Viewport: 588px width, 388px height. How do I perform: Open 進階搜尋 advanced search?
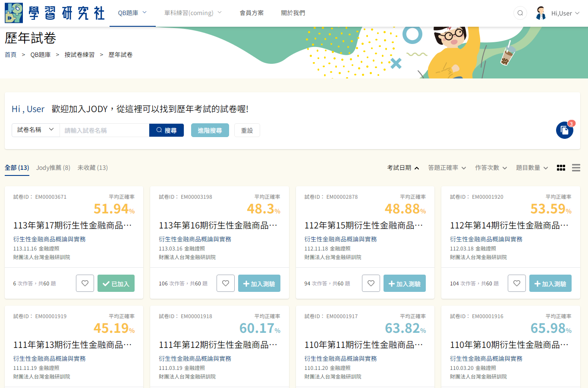210,130
